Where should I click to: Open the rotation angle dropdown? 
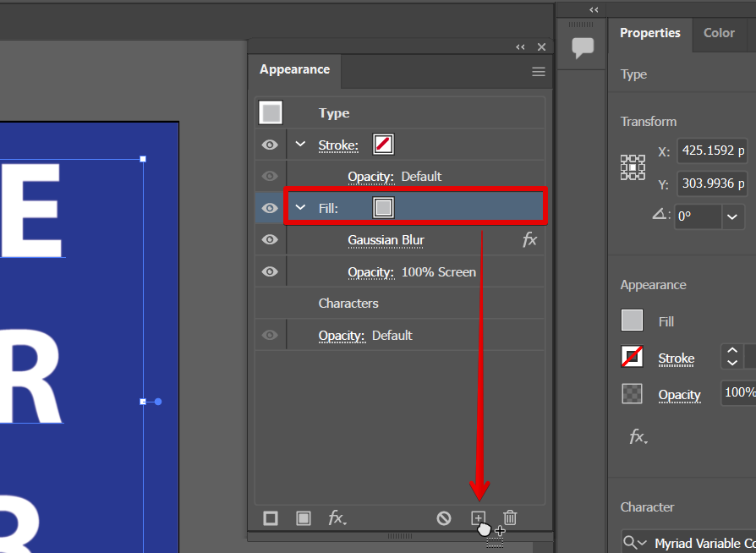pos(732,216)
